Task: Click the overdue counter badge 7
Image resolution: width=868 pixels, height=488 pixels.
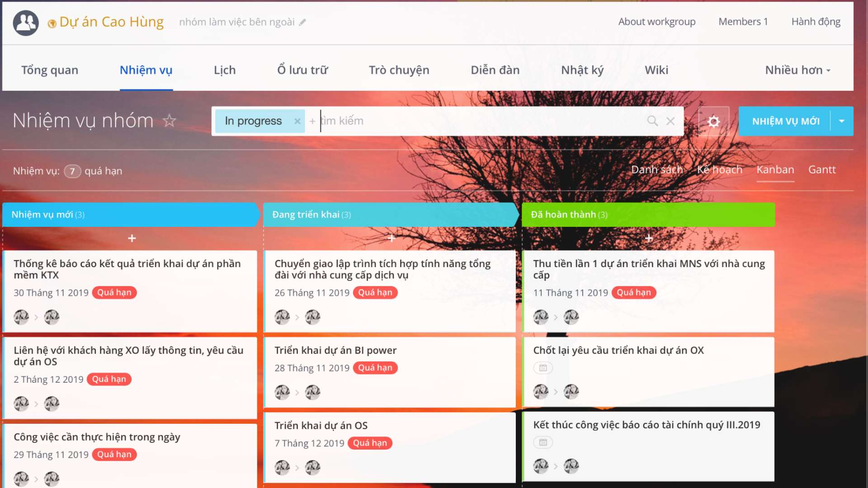Action: coord(72,171)
